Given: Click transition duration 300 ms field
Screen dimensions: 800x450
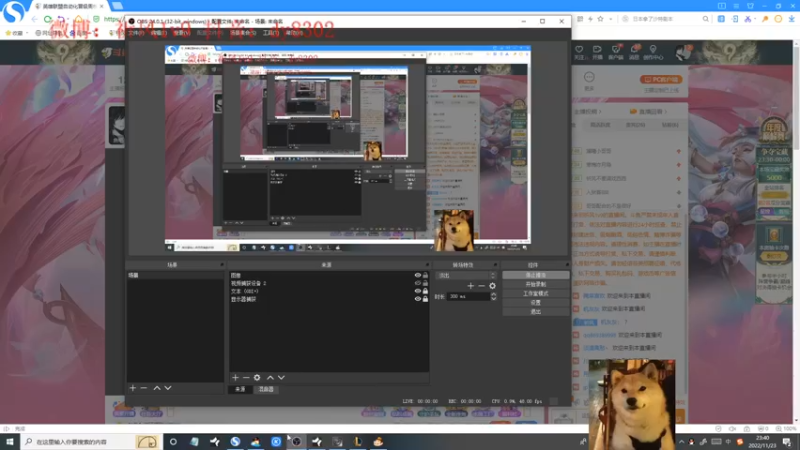Looking at the screenshot, I should coord(468,296).
